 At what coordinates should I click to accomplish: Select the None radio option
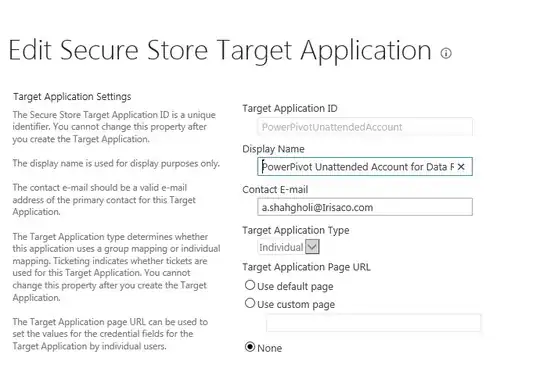(250, 347)
